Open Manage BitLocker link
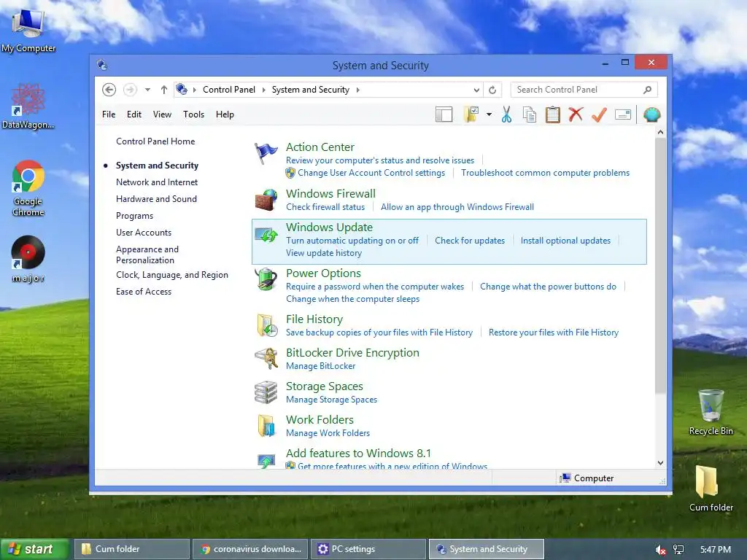This screenshot has height=560, width=747. point(321,366)
